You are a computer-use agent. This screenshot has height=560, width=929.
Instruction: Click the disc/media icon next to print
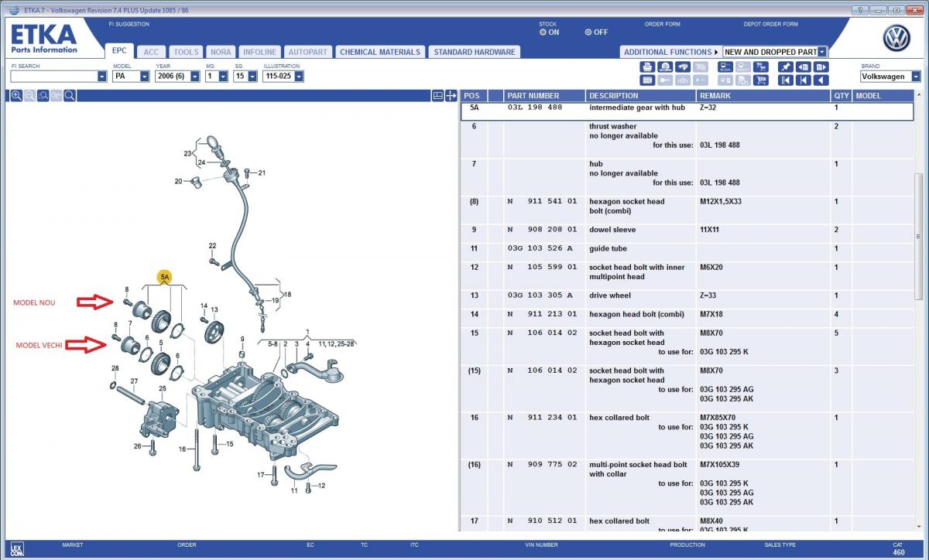point(665,67)
